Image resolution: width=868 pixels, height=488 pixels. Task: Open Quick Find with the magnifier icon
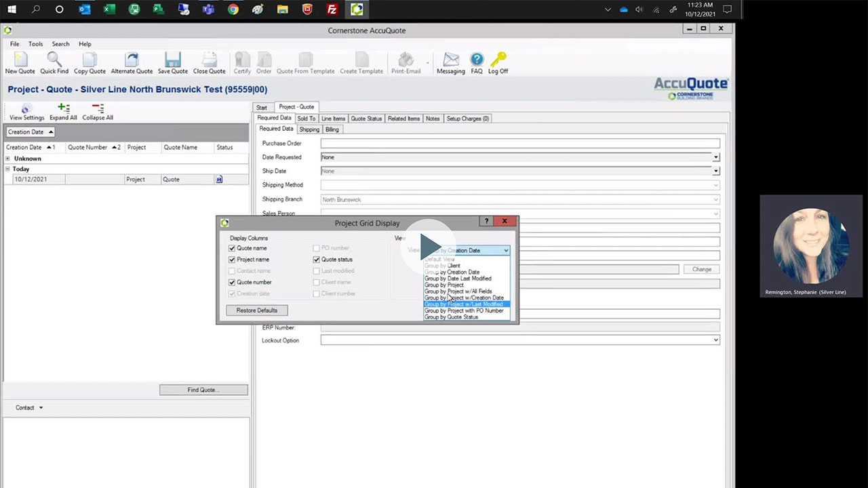tap(54, 60)
